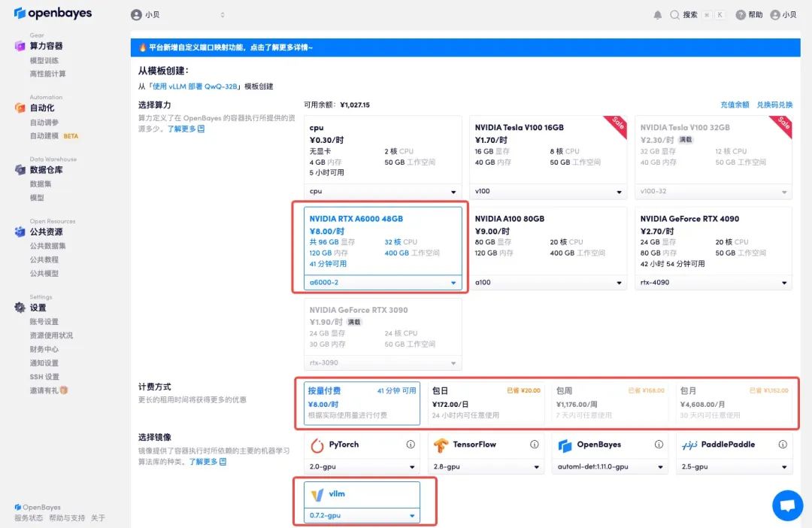Viewport: 812px width, 528px height.
Task: Open vllm 0.7.2-gpu version dropdown
Action: (x=362, y=515)
